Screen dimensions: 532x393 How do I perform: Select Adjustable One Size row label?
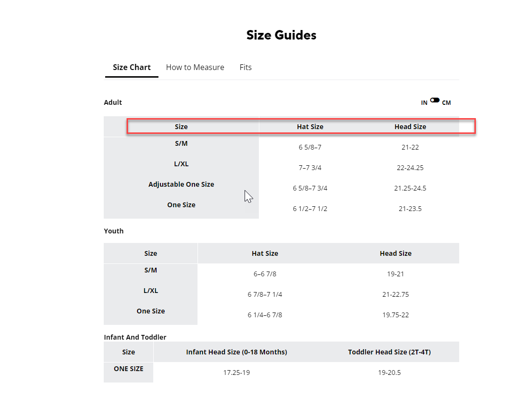point(181,184)
